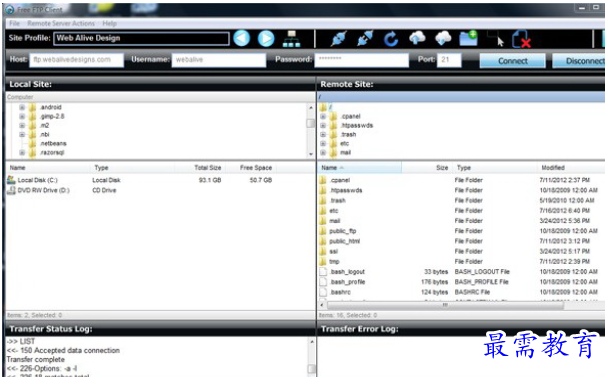605x377 pixels.
Task: Go to previous site profile with left arrow
Action: click(242, 39)
